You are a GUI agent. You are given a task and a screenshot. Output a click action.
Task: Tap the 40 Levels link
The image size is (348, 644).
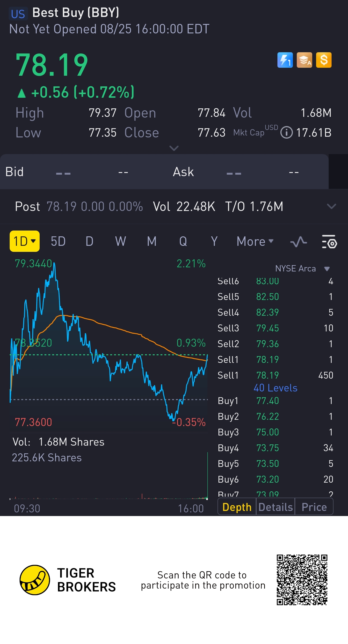(275, 388)
